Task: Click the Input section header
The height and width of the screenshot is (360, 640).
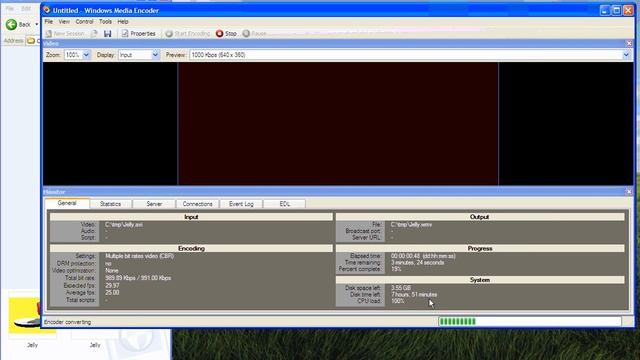Action: pyautogui.click(x=191, y=217)
